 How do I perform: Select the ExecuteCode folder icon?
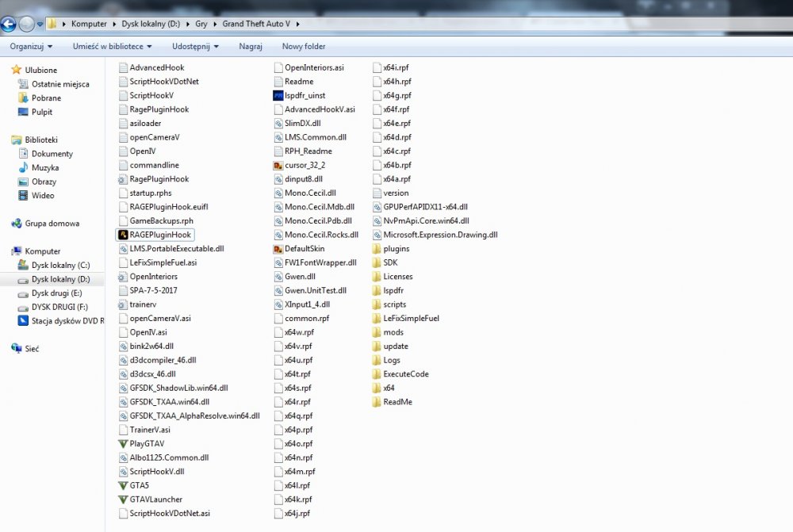(377, 374)
